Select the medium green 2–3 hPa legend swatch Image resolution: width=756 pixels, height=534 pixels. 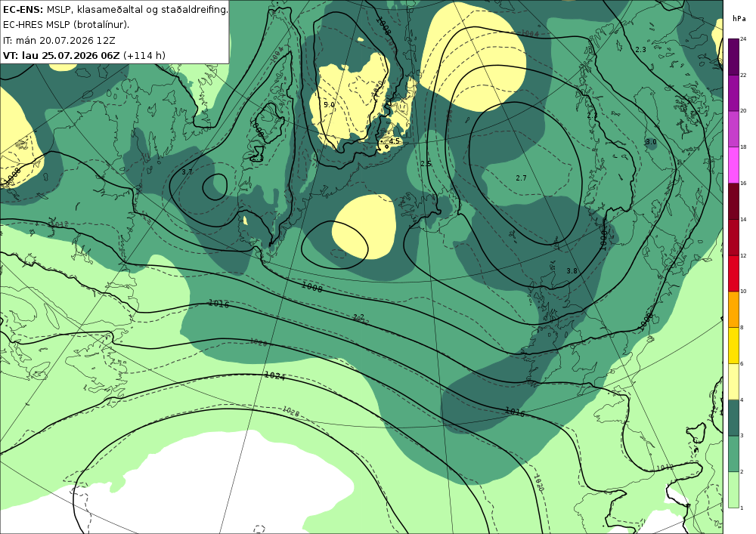(x=733, y=454)
